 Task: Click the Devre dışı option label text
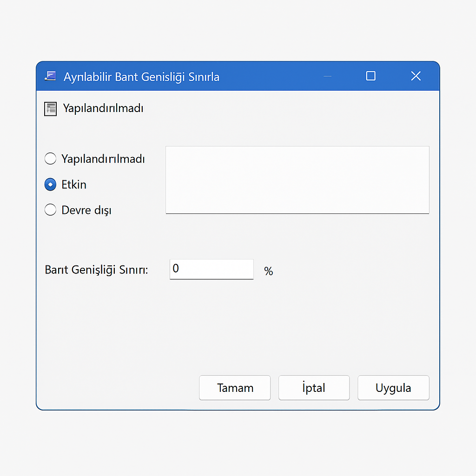pos(86,210)
